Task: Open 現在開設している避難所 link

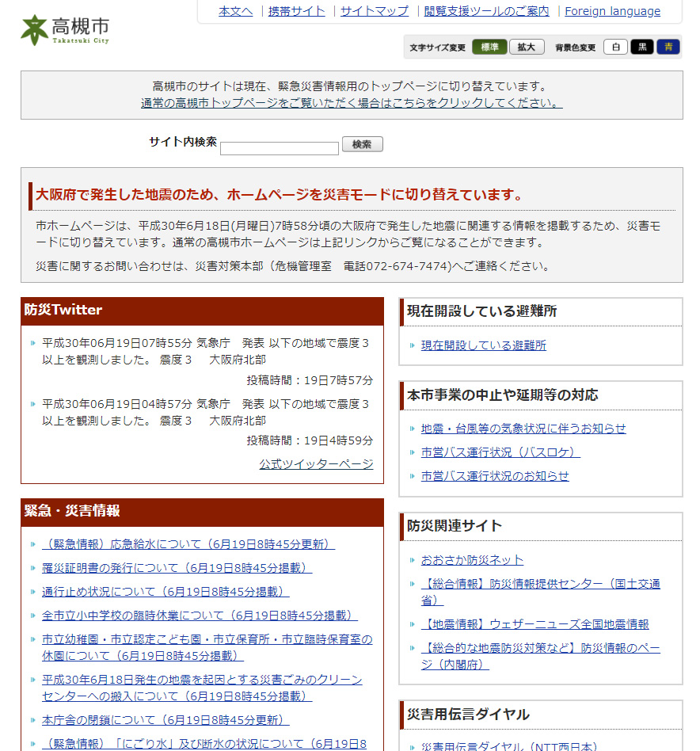Action: [483, 345]
